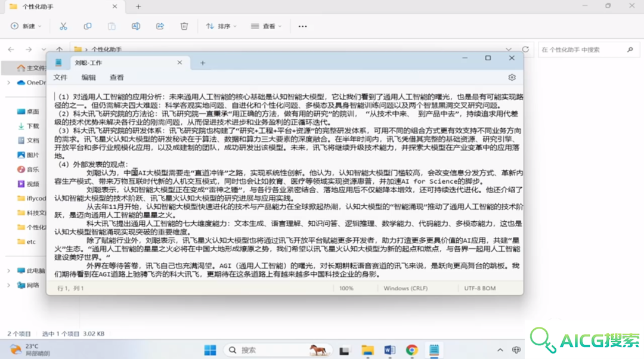644x359 pixels.
Task: Go back using File Explorer's back arrow
Action: pos(11,49)
